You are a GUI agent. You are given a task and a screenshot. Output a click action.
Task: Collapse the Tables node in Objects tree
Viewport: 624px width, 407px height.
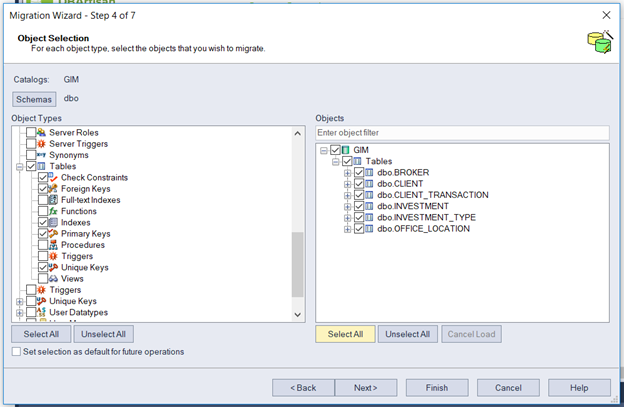pos(335,162)
